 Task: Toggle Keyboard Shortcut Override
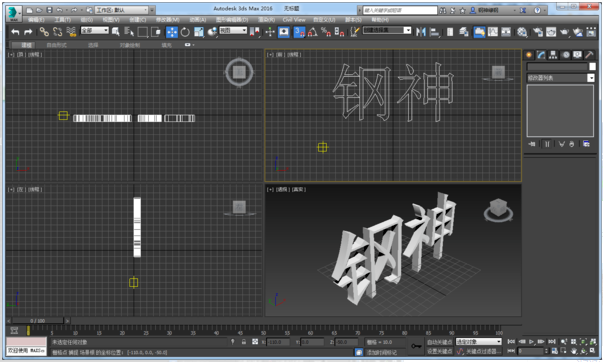pyautogui.click(x=284, y=32)
